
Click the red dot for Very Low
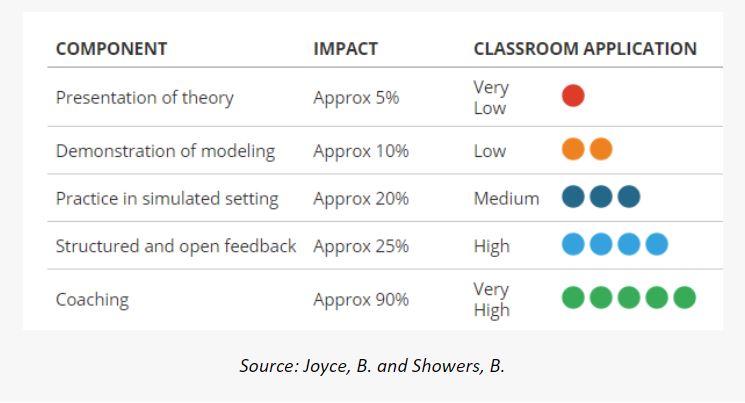(573, 96)
